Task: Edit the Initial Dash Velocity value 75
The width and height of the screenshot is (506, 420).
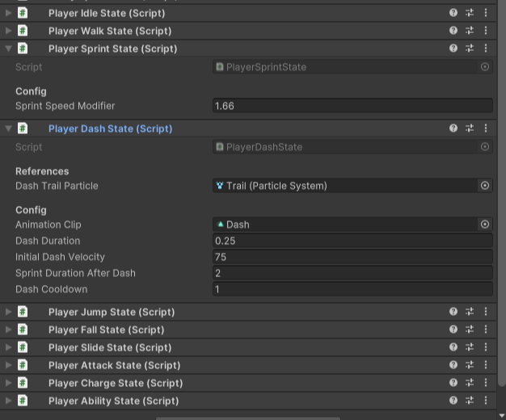Action: (352, 257)
